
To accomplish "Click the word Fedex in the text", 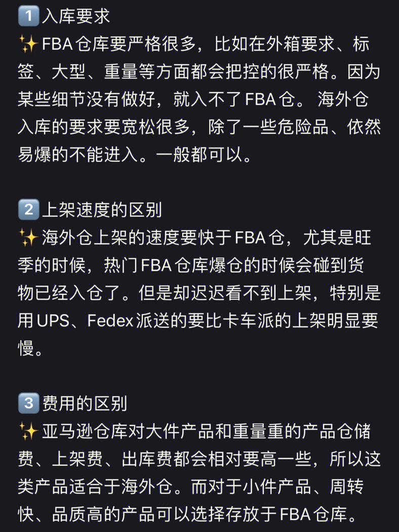I will [x=110, y=320].
